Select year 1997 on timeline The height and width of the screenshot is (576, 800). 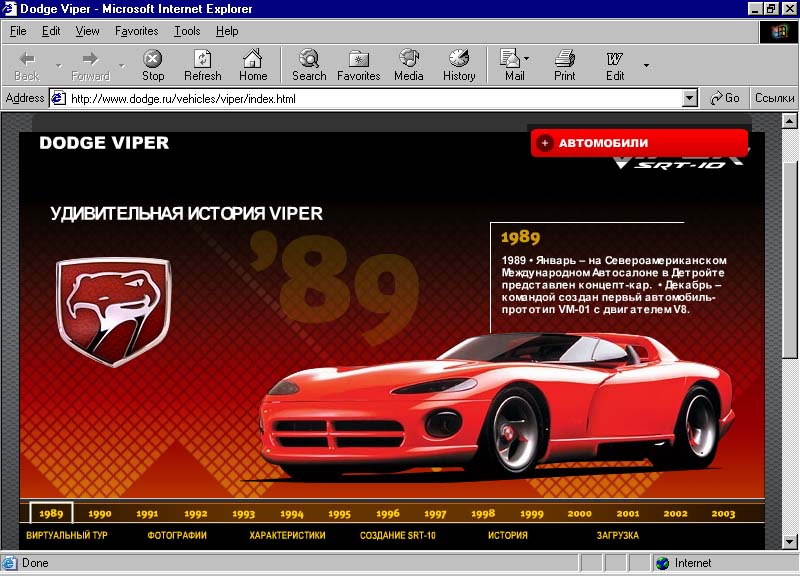pyautogui.click(x=435, y=513)
